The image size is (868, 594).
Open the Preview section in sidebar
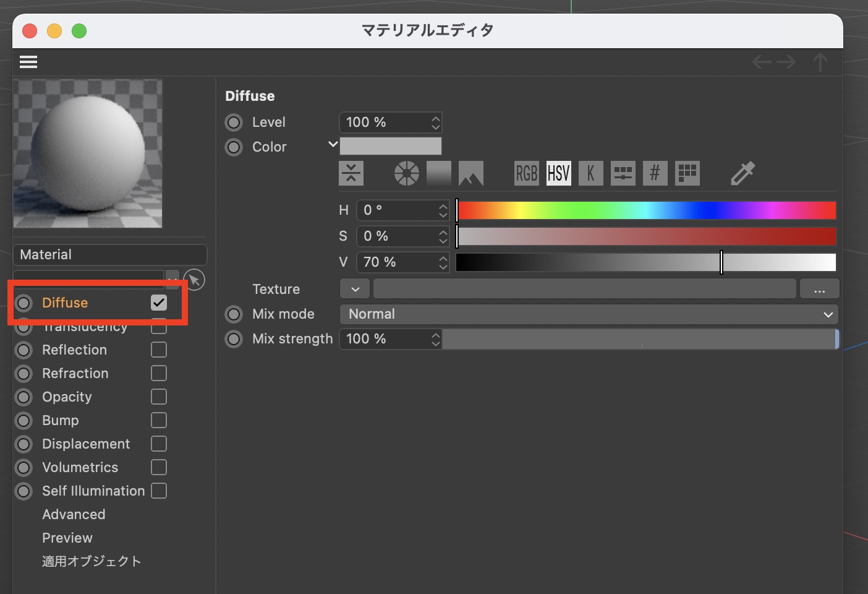coord(67,538)
